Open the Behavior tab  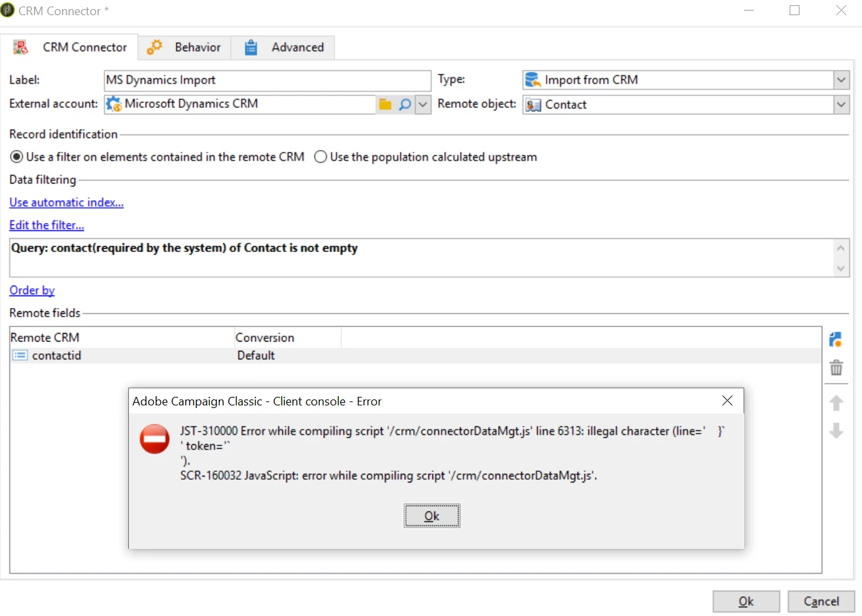(184, 47)
